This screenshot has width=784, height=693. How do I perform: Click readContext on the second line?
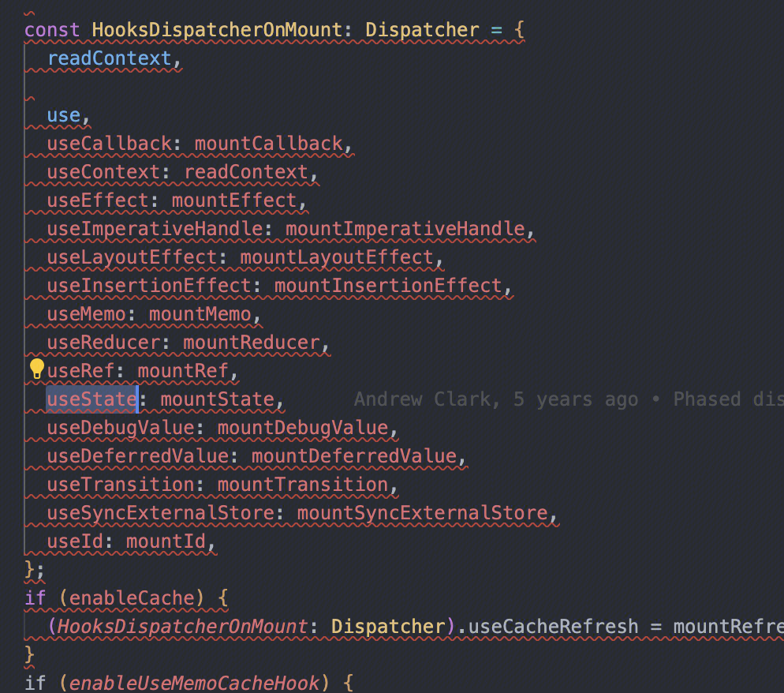pos(109,58)
